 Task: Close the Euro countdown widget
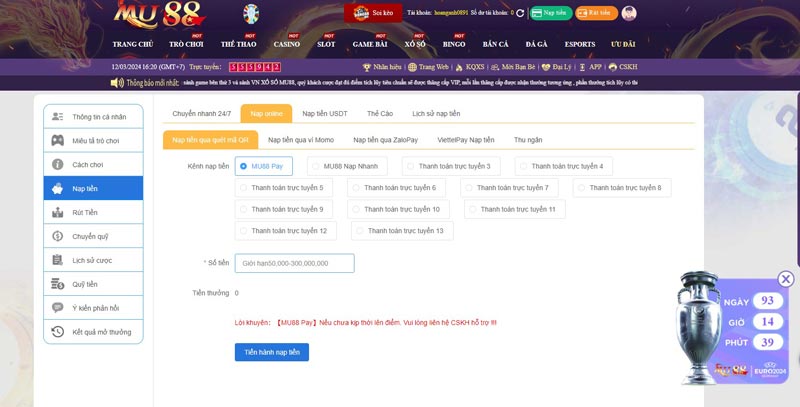coord(786,279)
